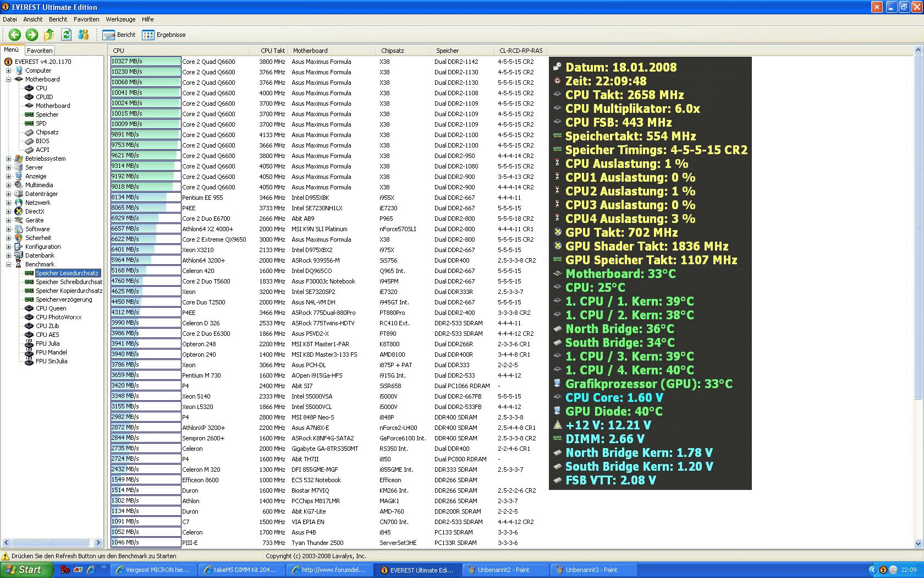Click the Ergebnisse results button
This screenshot has height=578, width=924.
tap(164, 35)
